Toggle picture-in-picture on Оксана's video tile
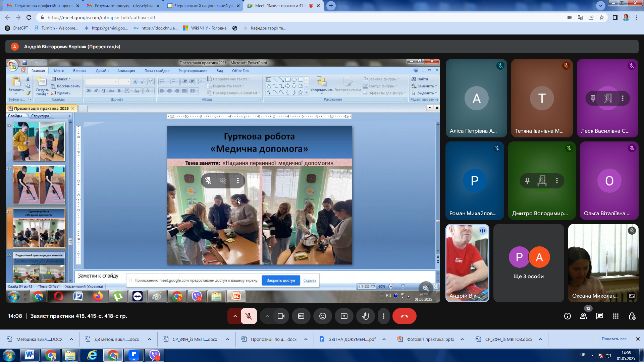The image size is (644, 362). 632,296
